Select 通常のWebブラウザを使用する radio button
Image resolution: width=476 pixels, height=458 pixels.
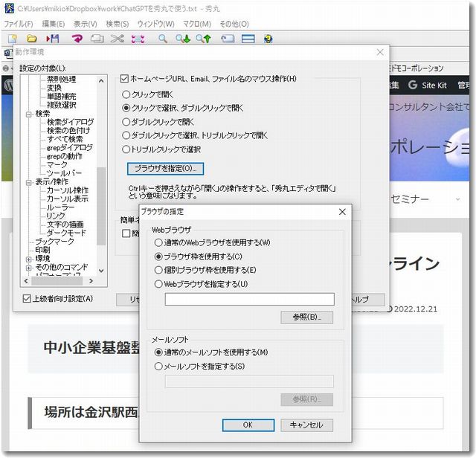pos(158,242)
